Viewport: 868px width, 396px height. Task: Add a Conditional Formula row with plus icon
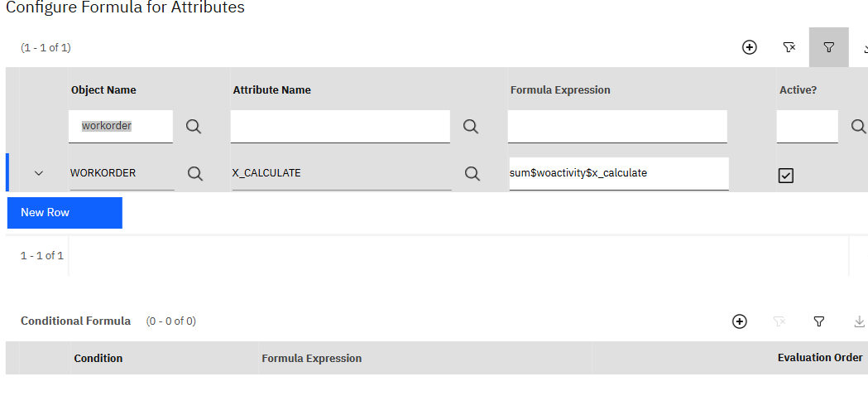point(740,321)
